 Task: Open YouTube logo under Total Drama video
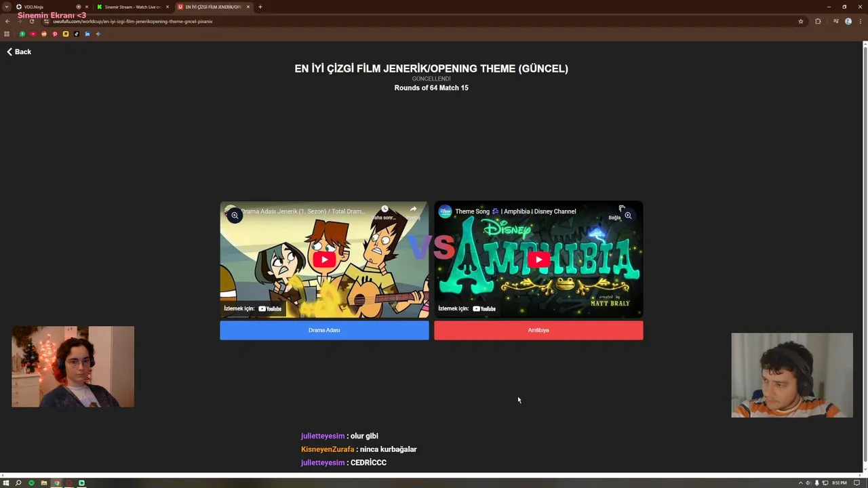pyautogui.click(x=270, y=308)
